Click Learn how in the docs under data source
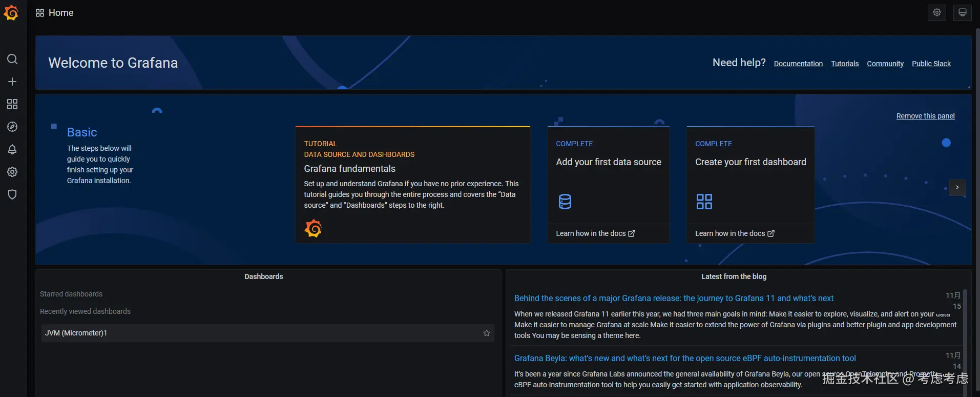This screenshot has width=980, height=397. pos(595,233)
